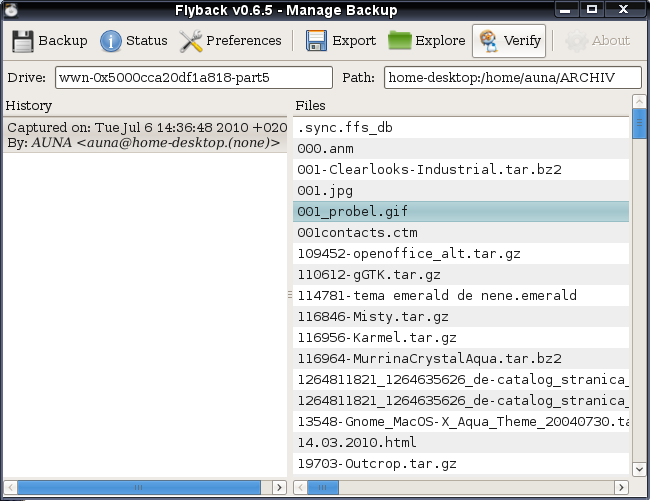
Task: Click the History horizontal scrollbar thumb
Action: click(x=139, y=487)
